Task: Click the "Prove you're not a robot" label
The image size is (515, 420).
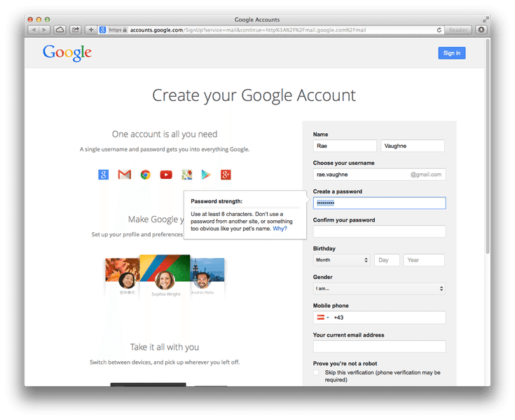Action: coord(345,363)
